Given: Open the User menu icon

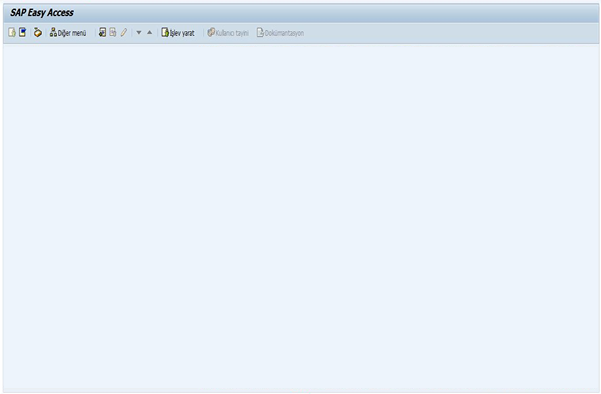Looking at the screenshot, I should [x=12, y=33].
